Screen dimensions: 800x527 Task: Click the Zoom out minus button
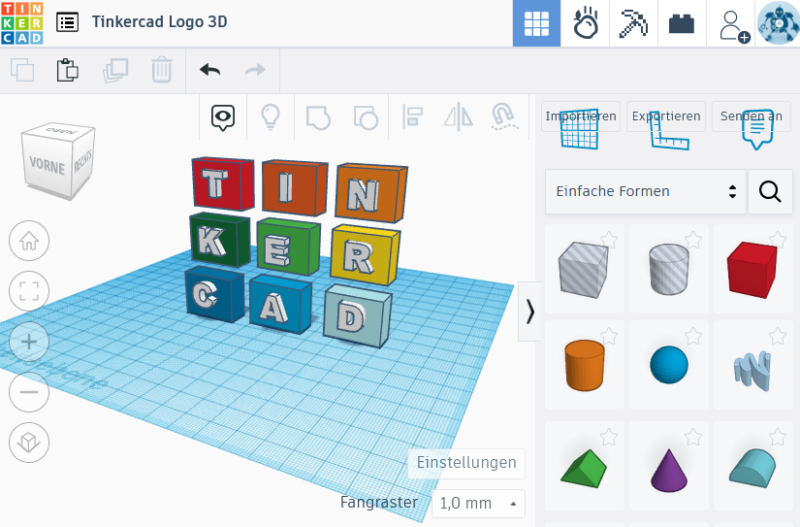tap(29, 392)
